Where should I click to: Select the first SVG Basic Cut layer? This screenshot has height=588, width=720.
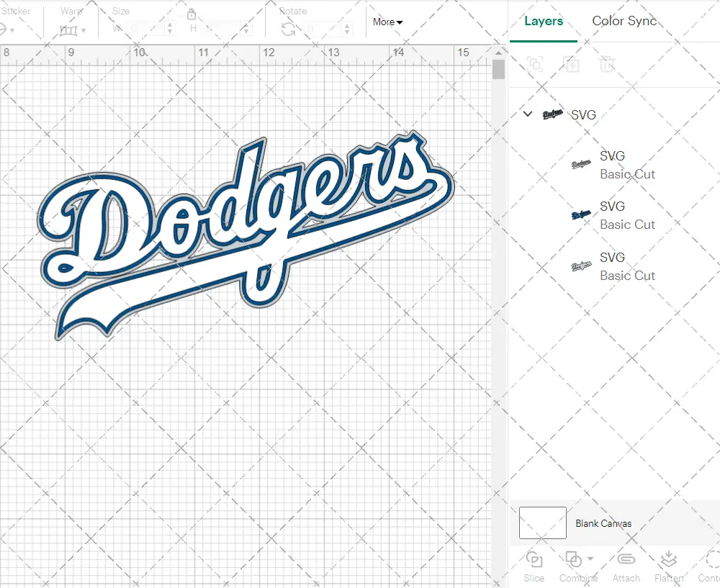tap(614, 165)
